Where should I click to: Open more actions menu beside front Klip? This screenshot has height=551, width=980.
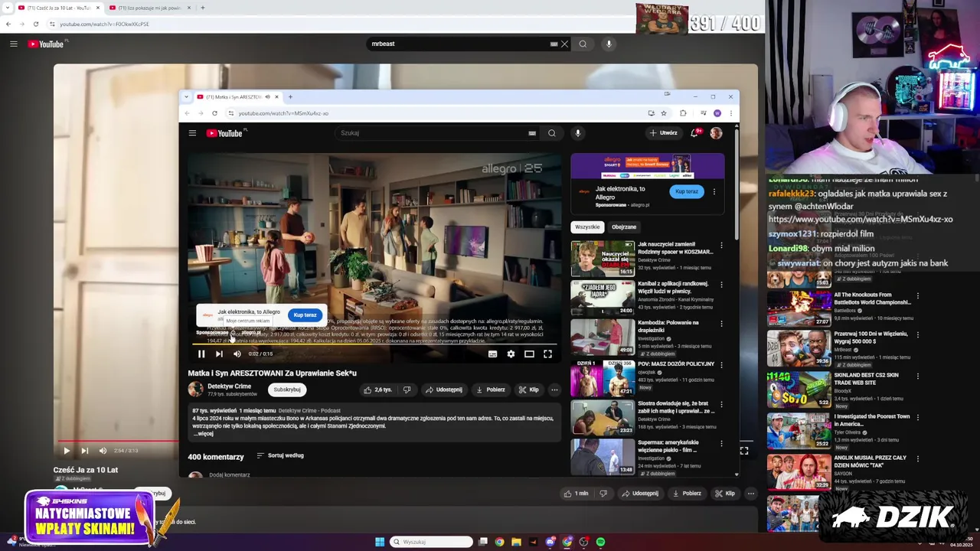(554, 390)
